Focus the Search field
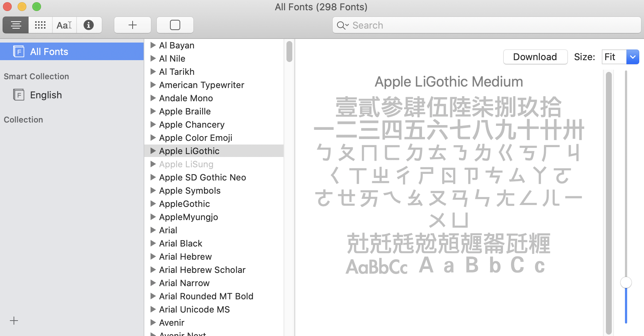Screen dimensions: 644x336 487,25
